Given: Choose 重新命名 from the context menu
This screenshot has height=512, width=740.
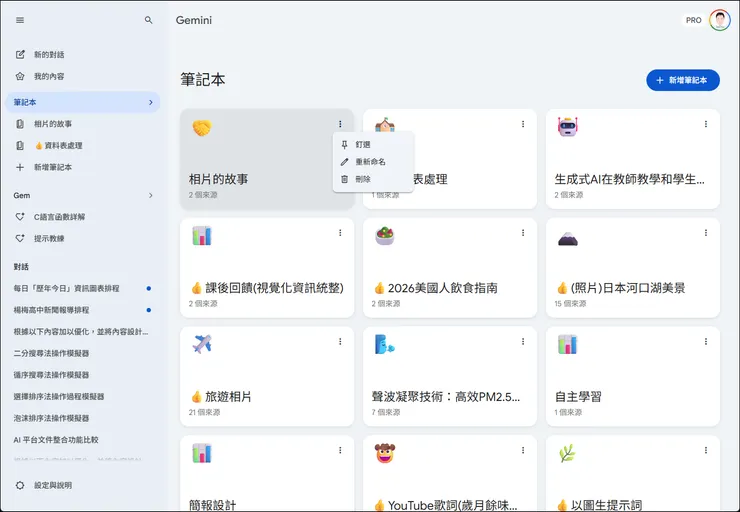Looking at the screenshot, I should coord(373,162).
